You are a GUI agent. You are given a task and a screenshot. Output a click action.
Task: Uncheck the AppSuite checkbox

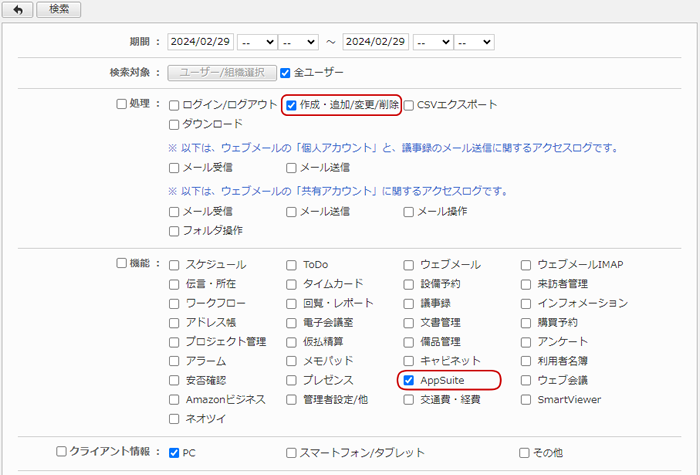pos(408,380)
